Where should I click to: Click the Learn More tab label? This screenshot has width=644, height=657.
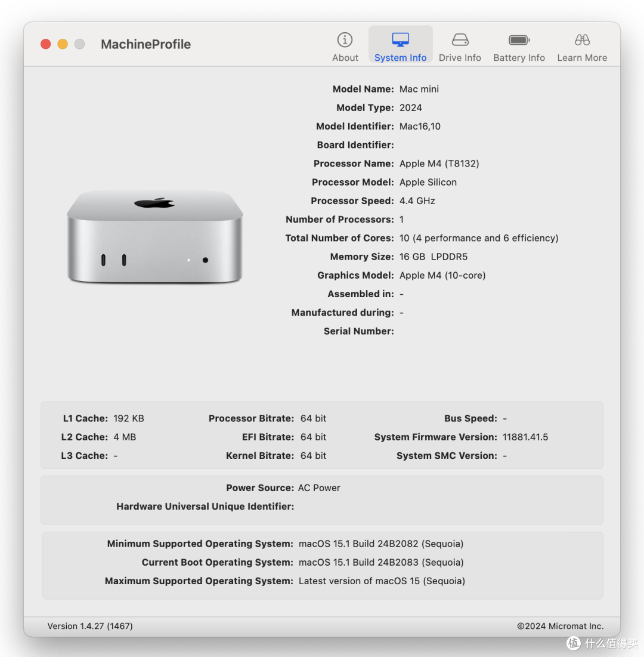tap(582, 58)
